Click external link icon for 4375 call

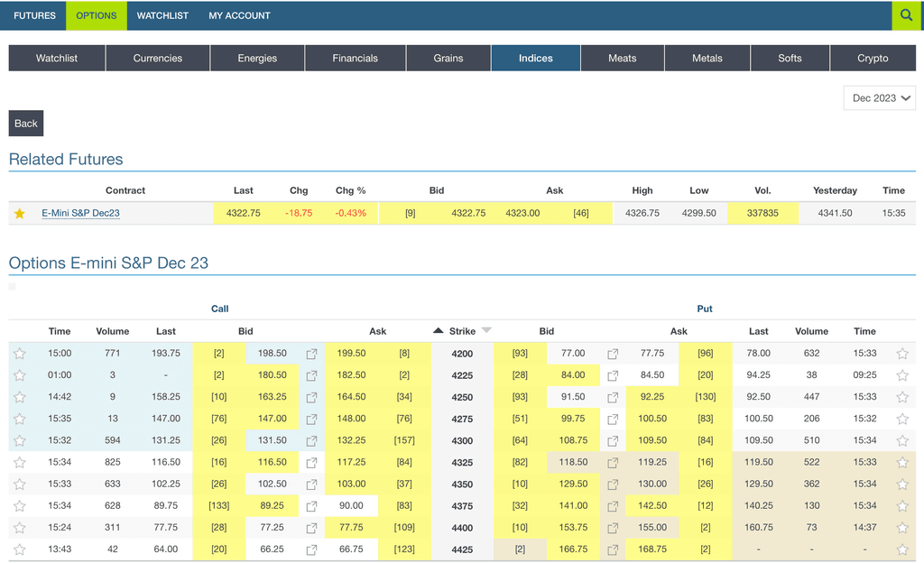(x=311, y=506)
